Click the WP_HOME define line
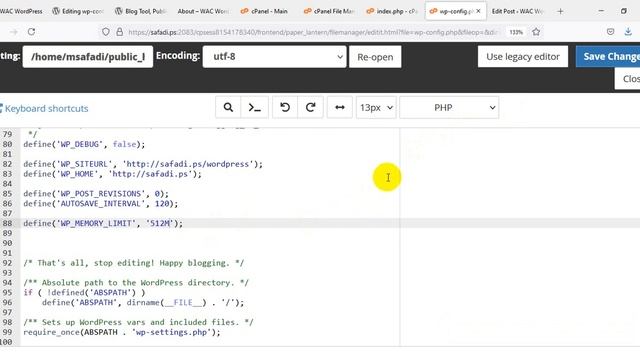Screen dimensions: 640x360 pos(113,174)
